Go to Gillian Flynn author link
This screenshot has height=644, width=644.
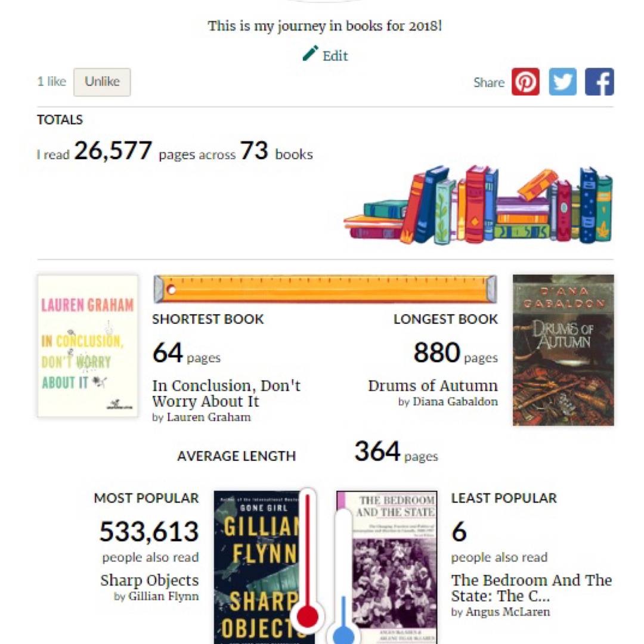163,596
